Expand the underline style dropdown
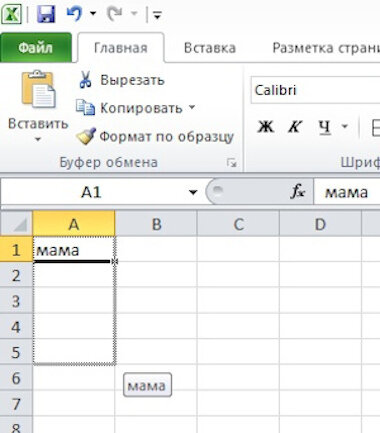 coord(345,126)
